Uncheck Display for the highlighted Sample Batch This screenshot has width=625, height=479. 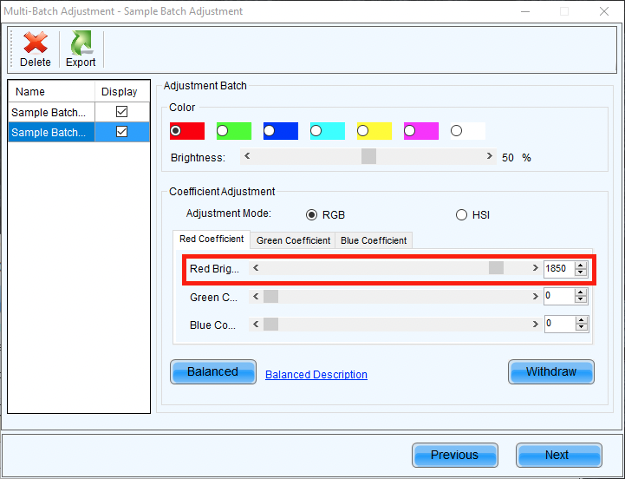pos(122,132)
